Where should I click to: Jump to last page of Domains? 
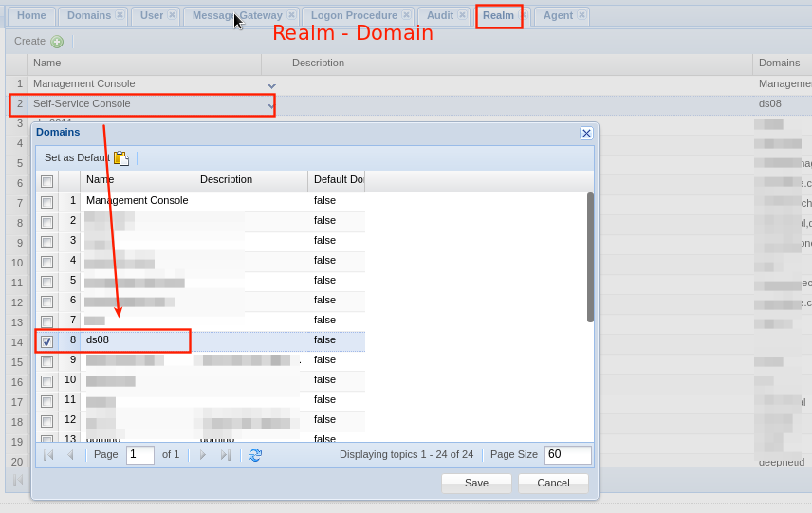[225, 455]
